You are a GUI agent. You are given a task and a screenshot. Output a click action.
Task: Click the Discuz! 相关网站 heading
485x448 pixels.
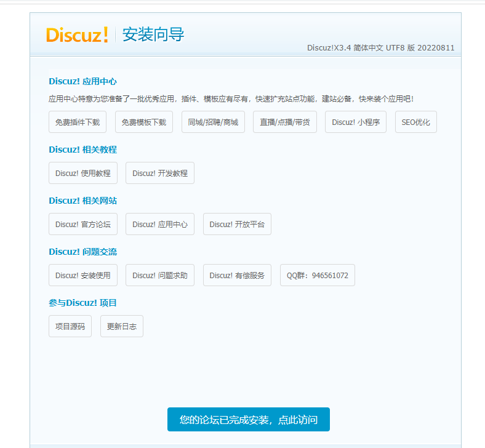point(82,201)
